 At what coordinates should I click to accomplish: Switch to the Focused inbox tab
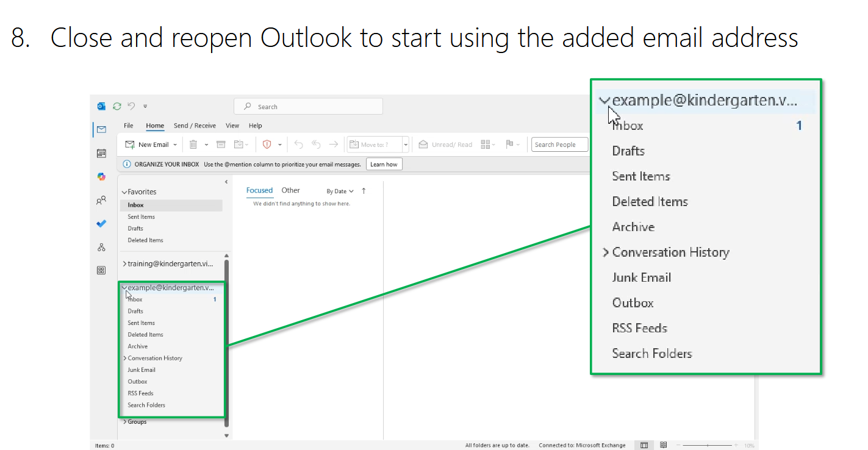(259, 190)
